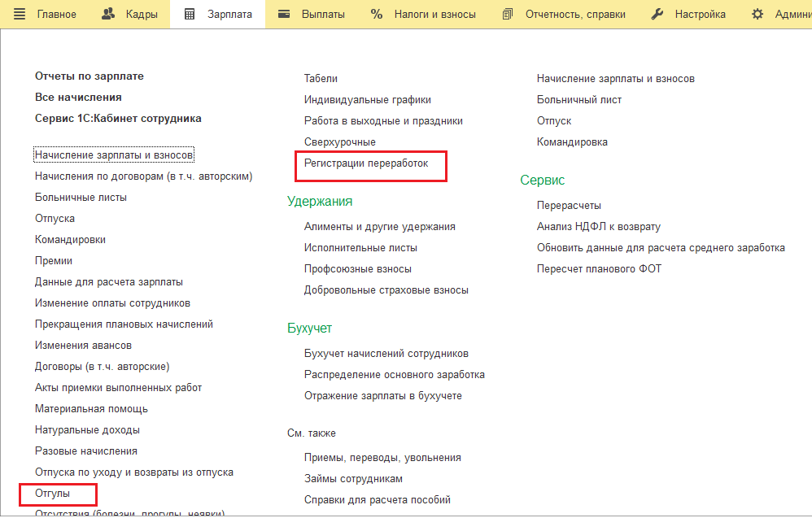
Task: Open the Отпуска list
Action: (x=55, y=219)
